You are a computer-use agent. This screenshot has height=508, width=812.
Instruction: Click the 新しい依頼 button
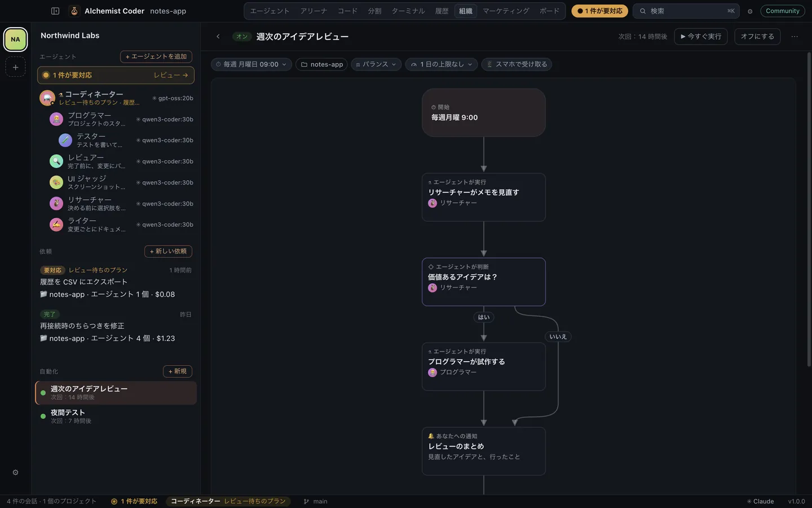point(168,252)
